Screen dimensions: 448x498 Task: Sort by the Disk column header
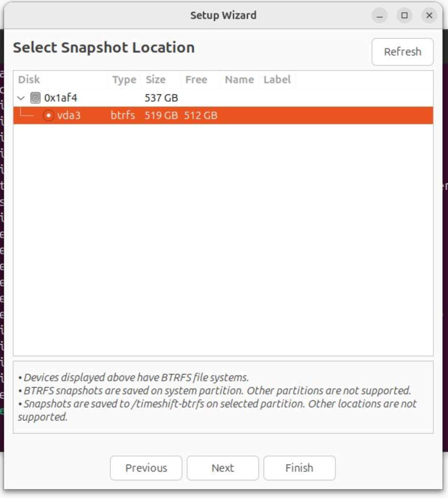[29, 80]
